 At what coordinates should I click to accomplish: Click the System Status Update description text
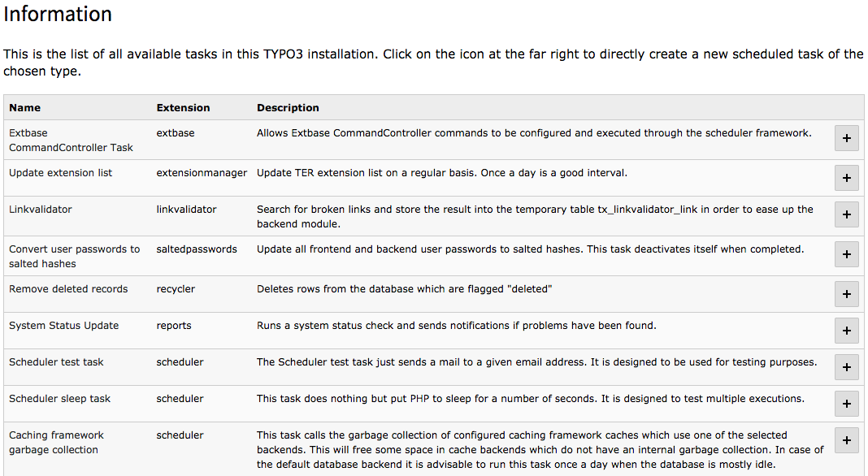point(456,326)
